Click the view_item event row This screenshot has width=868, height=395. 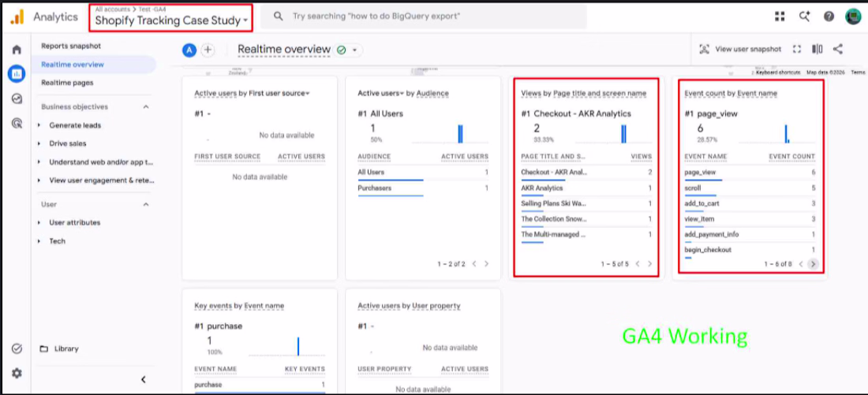point(750,220)
